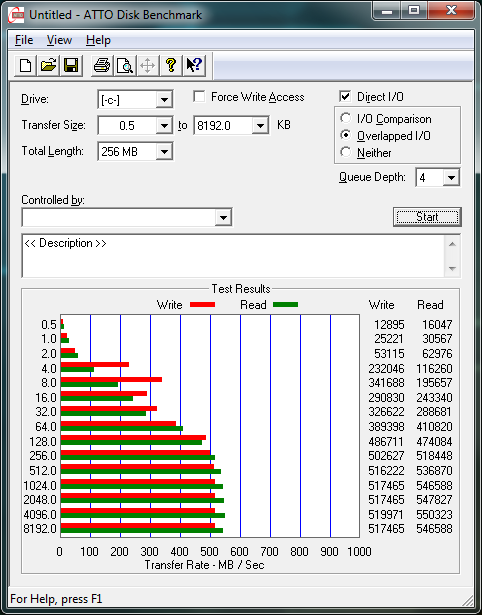Uncheck the Direct I/O checkbox
This screenshot has width=482, height=615.
coord(345,96)
